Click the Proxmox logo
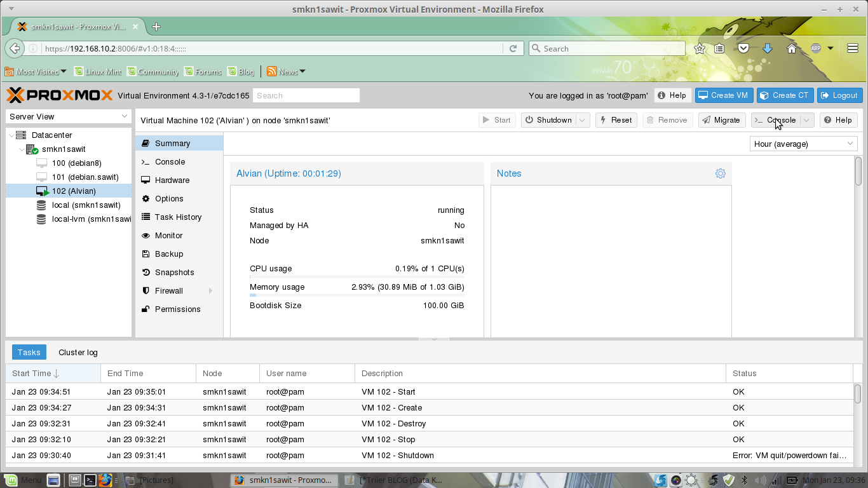The height and width of the screenshot is (488, 868). (x=60, y=95)
